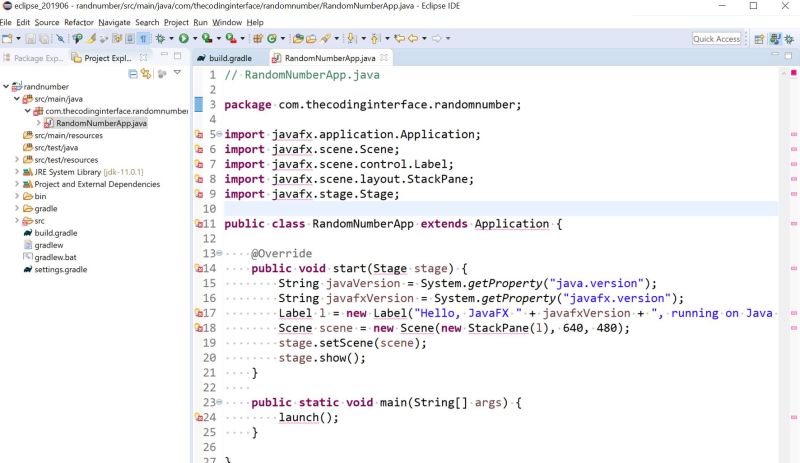Expand the bin folder

click(17, 196)
